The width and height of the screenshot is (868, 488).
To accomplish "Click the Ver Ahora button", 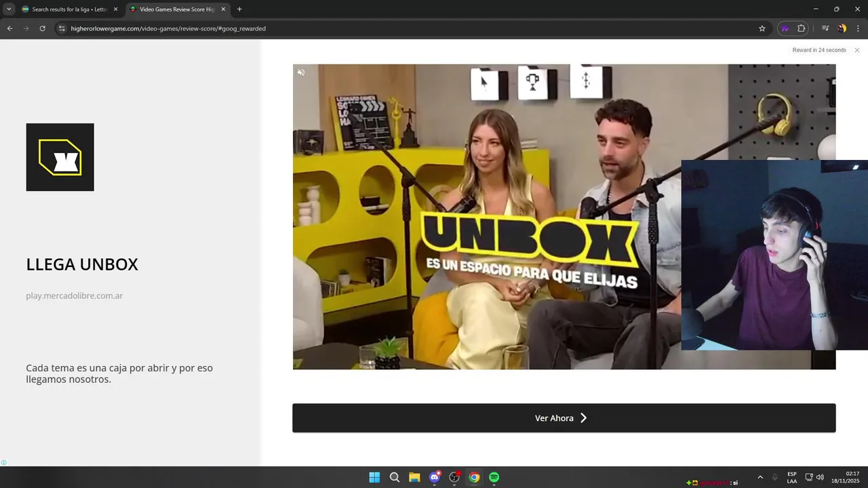I will click(564, 418).
